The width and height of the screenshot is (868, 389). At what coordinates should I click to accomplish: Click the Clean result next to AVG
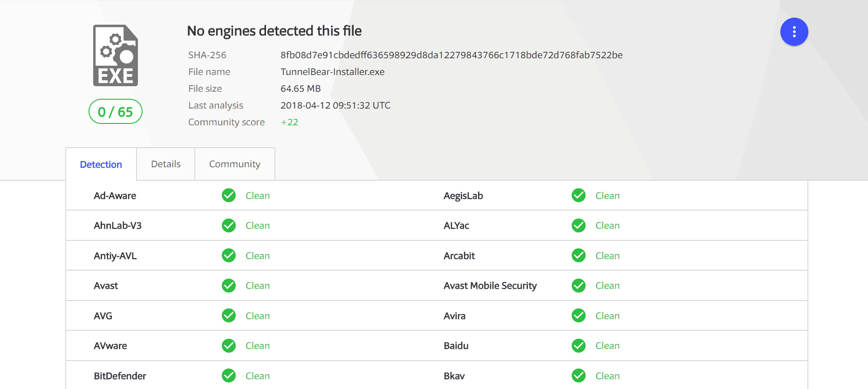pyautogui.click(x=258, y=316)
